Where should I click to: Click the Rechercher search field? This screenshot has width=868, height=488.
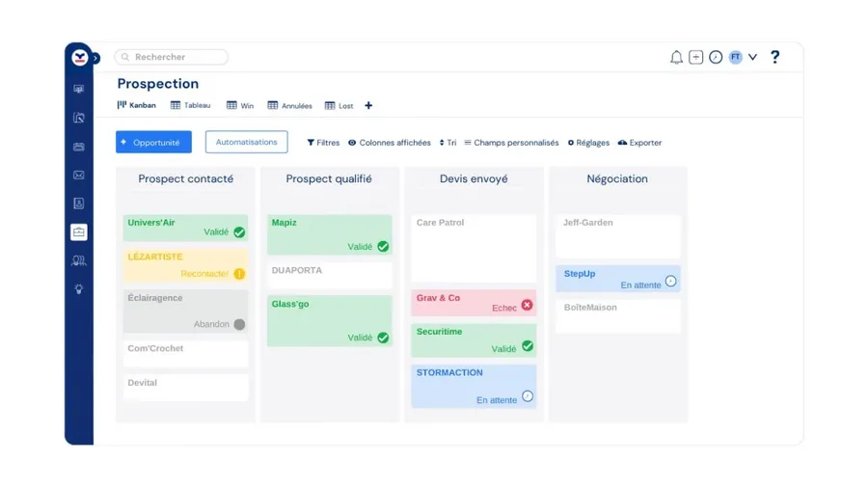click(x=172, y=57)
